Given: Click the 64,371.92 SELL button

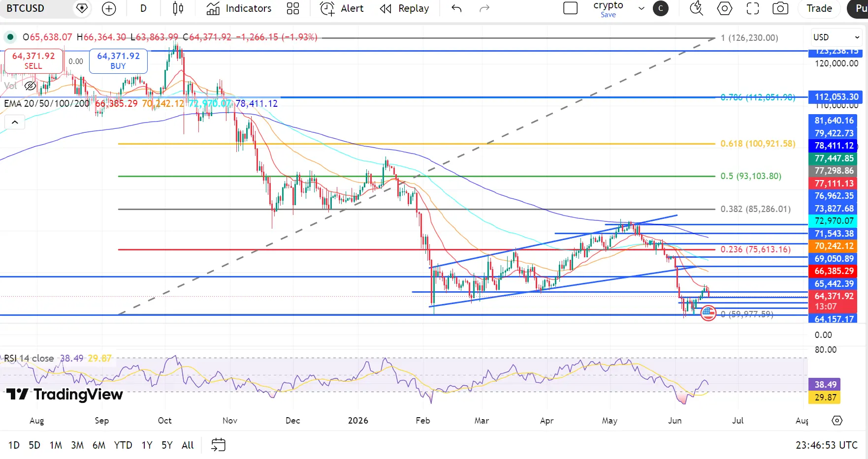Looking at the screenshot, I should (x=33, y=61).
